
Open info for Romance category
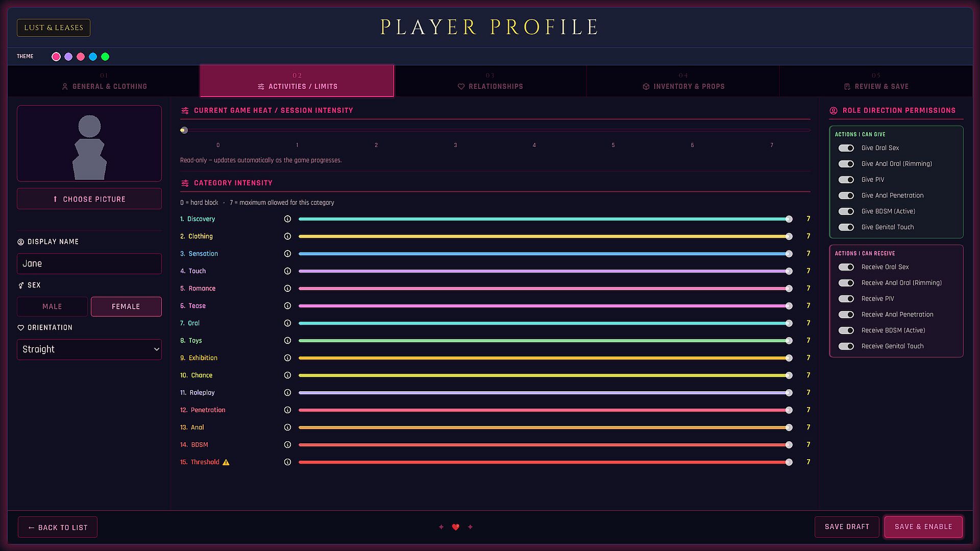(x=287, y=288)
